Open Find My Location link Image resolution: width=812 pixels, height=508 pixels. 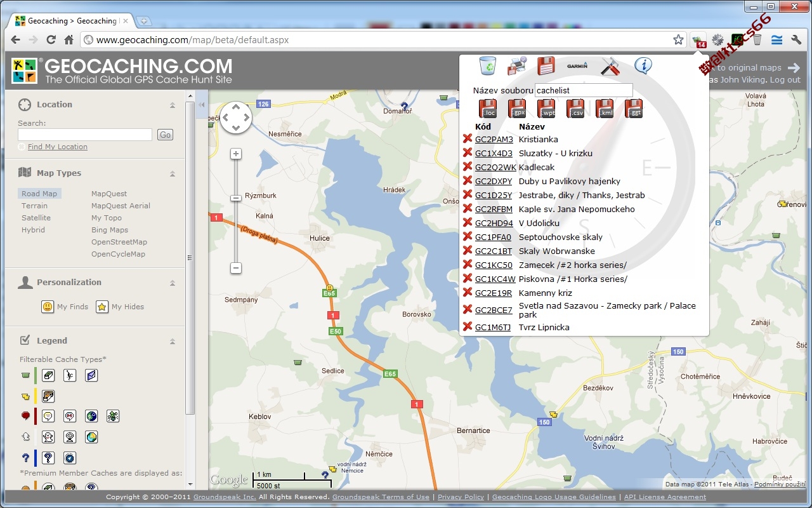58,147
